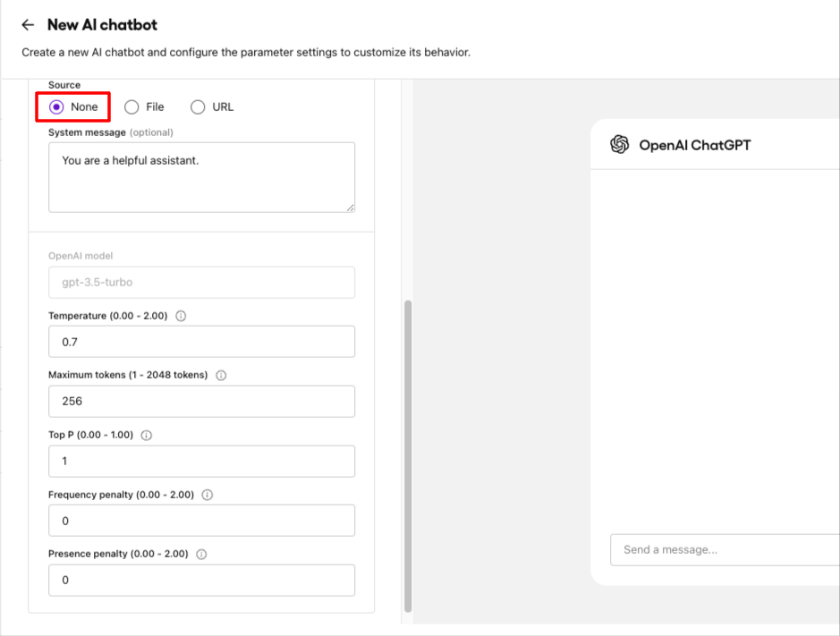Select the Presence penalty input box
This screenshot has height=636, width=840.
tap(200, 580)
